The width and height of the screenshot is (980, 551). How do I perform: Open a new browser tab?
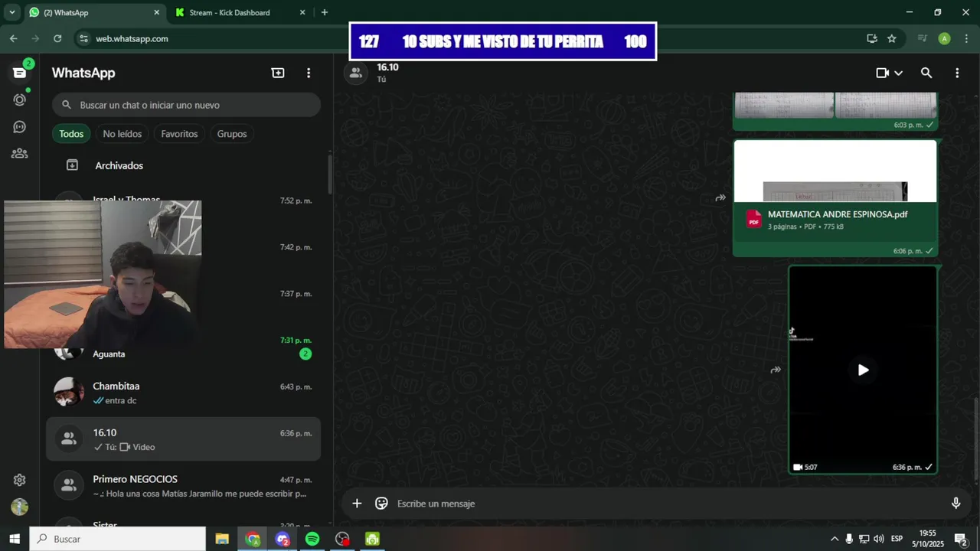(x=325, y=12)
